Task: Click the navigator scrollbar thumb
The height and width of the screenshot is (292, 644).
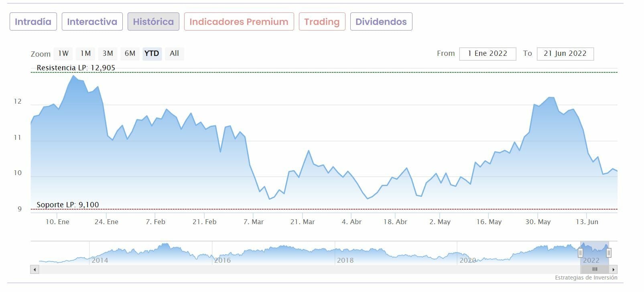Action: pyautogui.click(x=595, y=270)
